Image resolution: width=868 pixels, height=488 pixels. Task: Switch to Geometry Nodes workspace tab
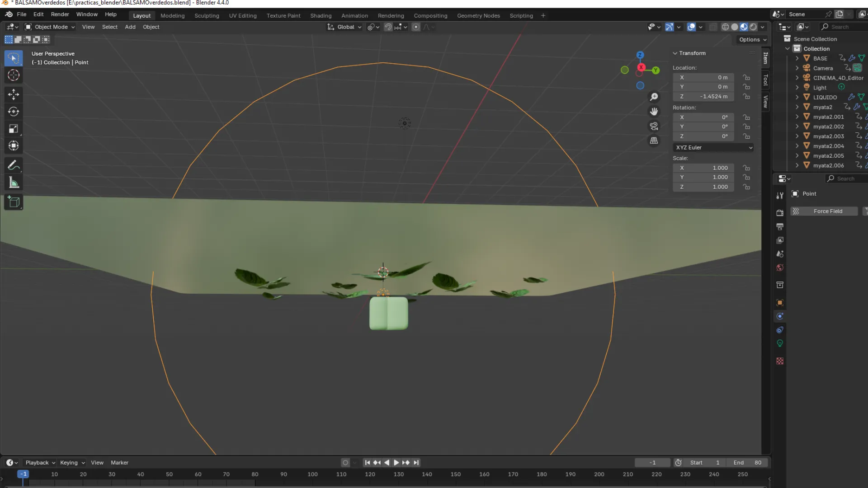pos(478,16)
